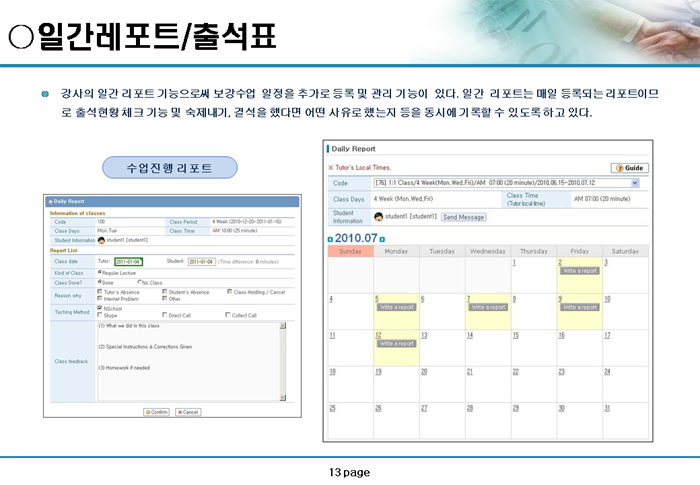Click the Send Message button
Image resolution: width=700 pixels, height=485 pixels.
[463, 217]
